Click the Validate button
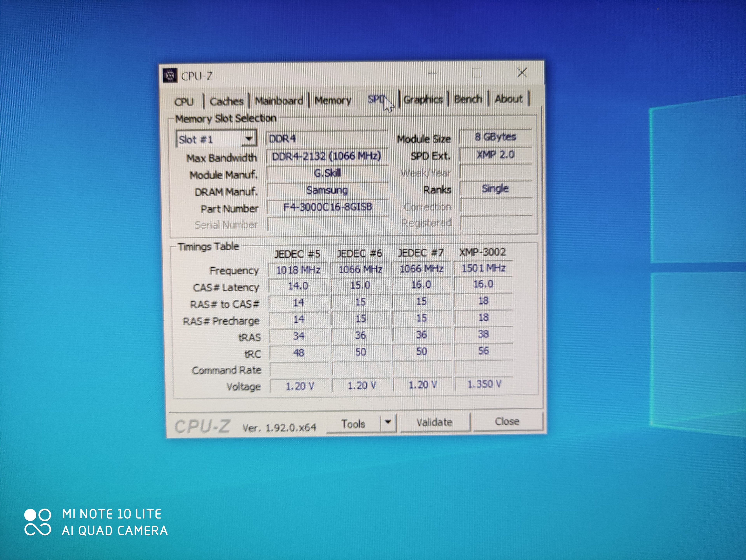This screenshot has height=560, width=746. (434, 422)
